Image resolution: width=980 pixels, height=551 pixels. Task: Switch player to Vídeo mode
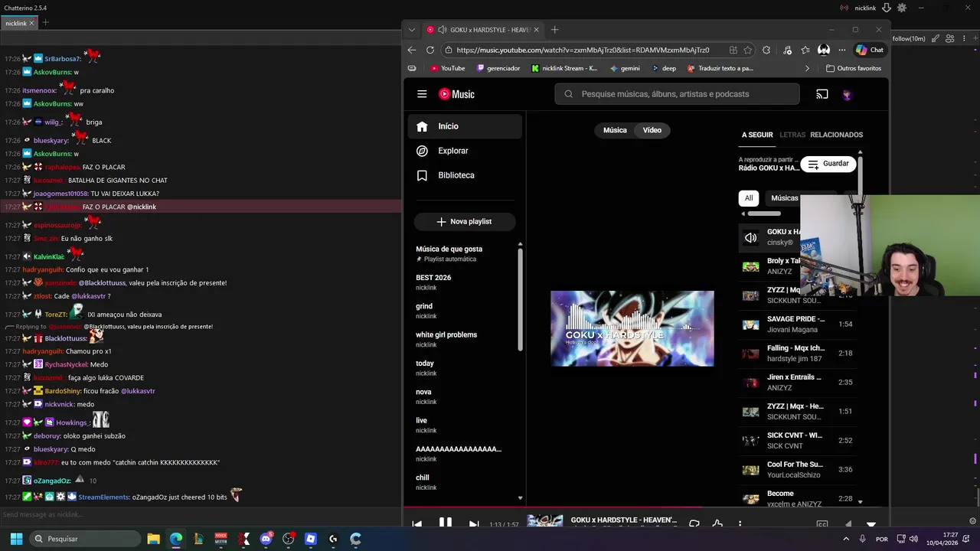(x=652, y=130)
